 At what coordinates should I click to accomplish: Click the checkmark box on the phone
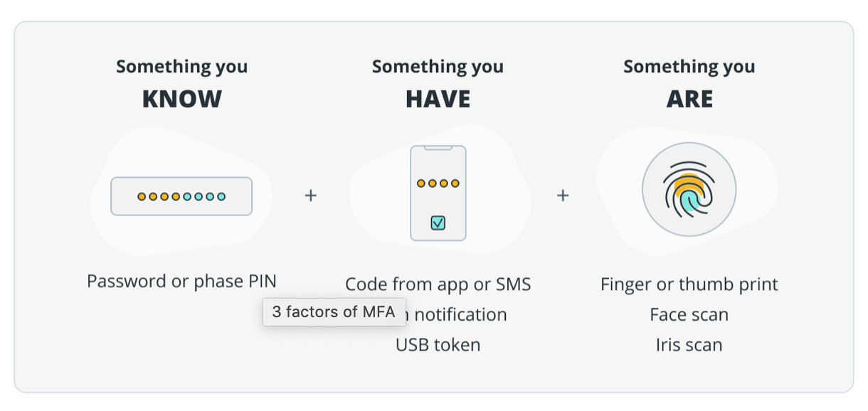pyautogui.click(x=438, y=223)
